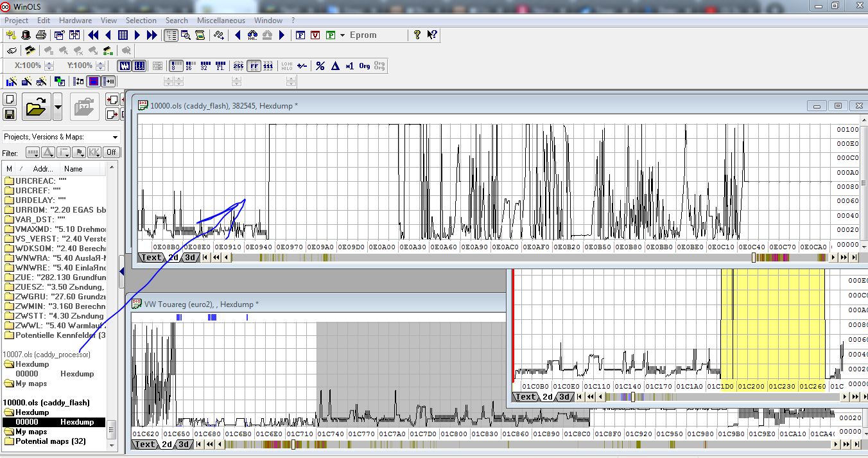Screen dimensions: 868x458
Task: Click the red V box icon
Action: click(315, 35)
